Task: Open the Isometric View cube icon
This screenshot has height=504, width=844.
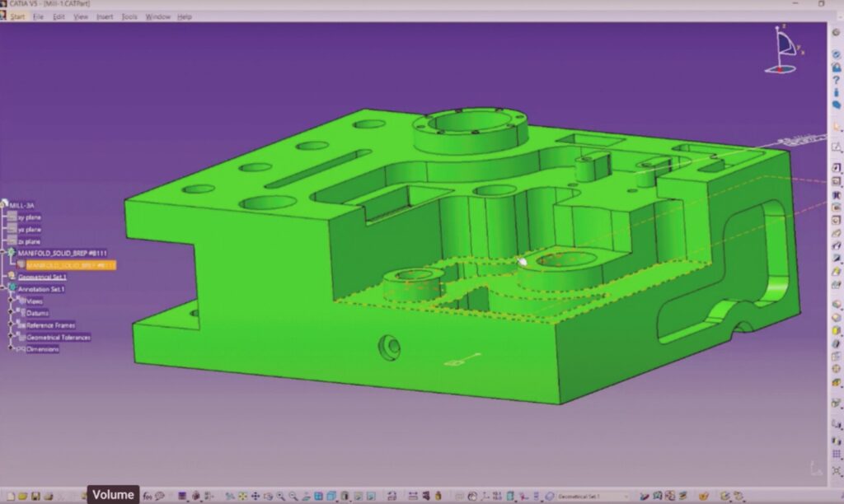Action: coord(318,496)
